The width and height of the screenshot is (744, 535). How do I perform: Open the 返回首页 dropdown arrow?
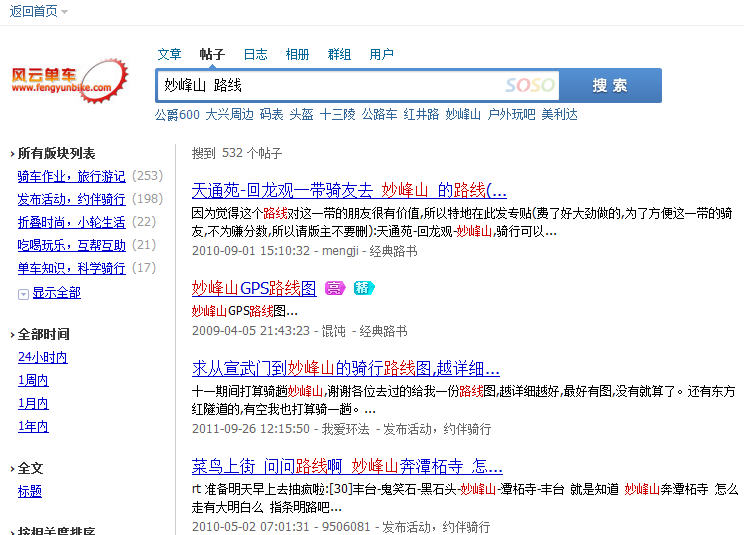pyautogui.click(x=65, y=12)
